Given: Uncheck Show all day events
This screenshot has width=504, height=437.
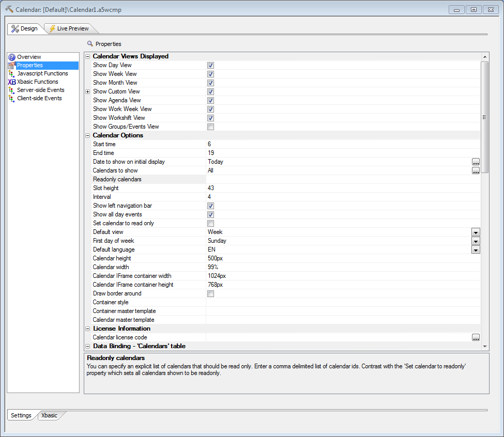Looking at the screenshot, I should point(210,215).
